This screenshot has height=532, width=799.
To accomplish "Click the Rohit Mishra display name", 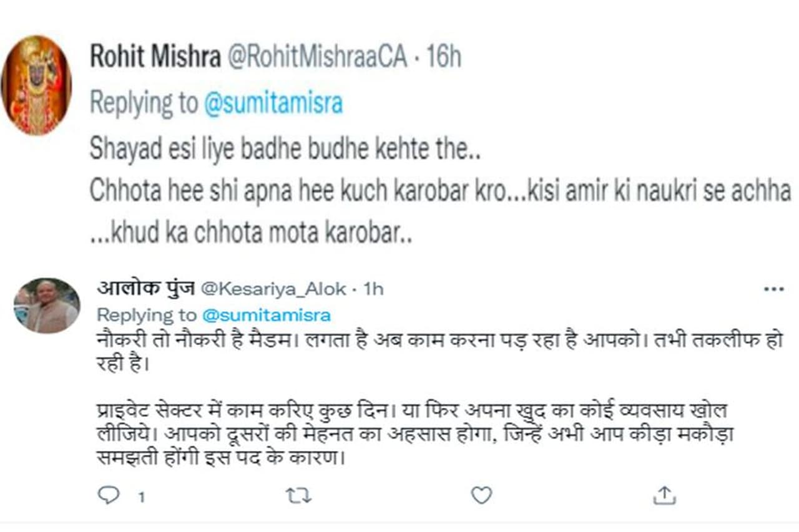I will point(155,57).
